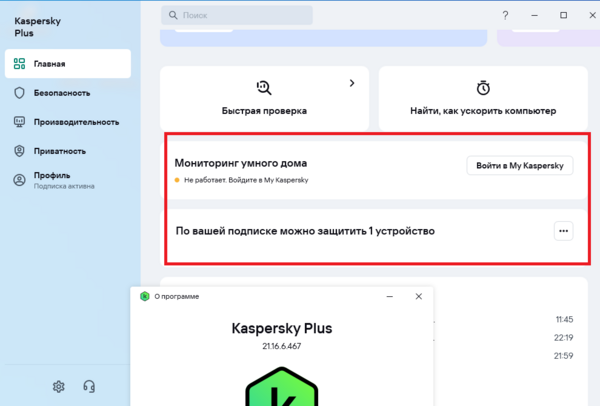Click the privacy shield icon for Приватность

coord(19,151)
